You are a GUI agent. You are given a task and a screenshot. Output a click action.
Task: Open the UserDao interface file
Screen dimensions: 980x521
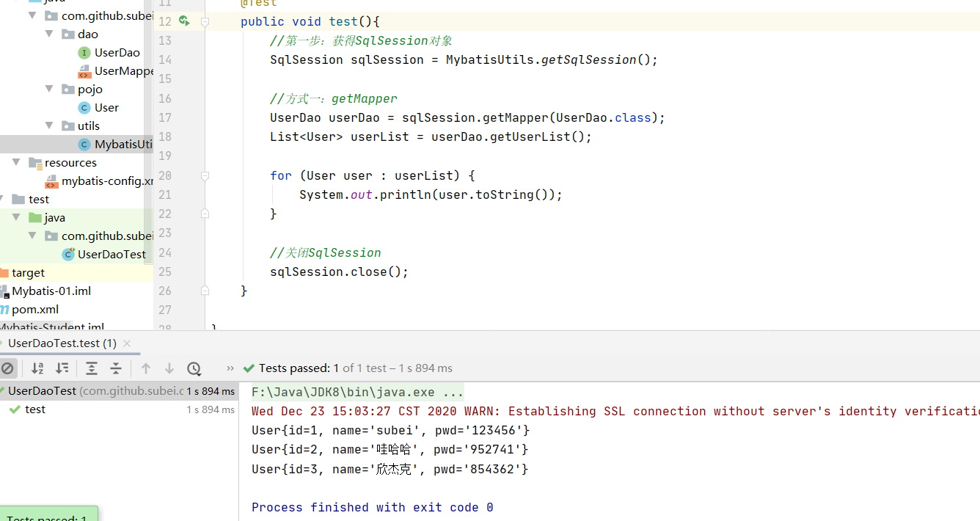[x=117, y=52]
